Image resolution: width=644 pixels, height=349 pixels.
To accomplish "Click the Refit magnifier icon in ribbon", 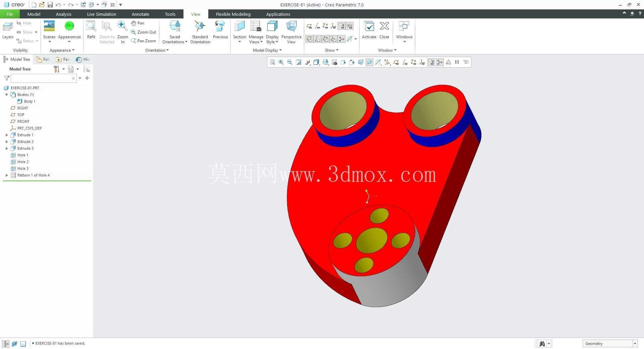I will pyautogui.click(x=91, y=26).
